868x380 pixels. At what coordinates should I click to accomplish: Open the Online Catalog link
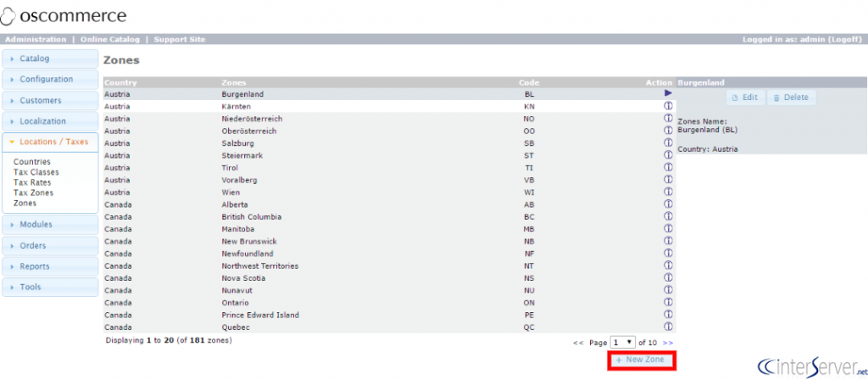tap(110, 39)
